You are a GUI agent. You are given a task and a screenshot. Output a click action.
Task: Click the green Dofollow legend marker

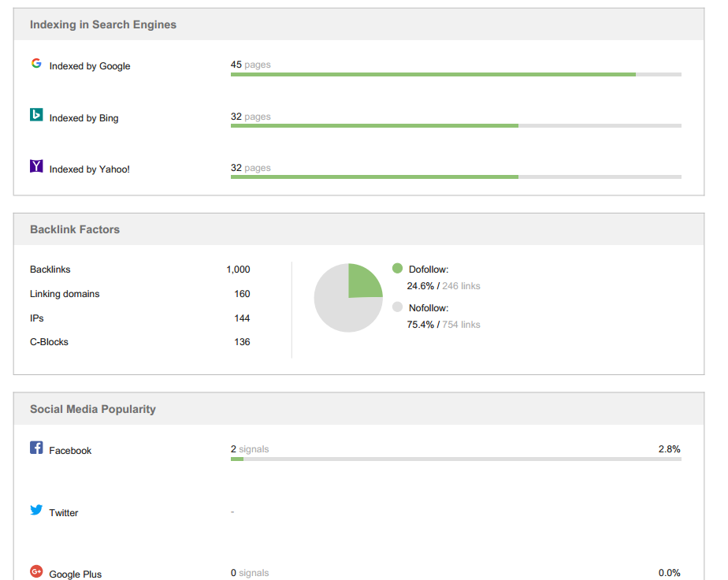(397, 268)
